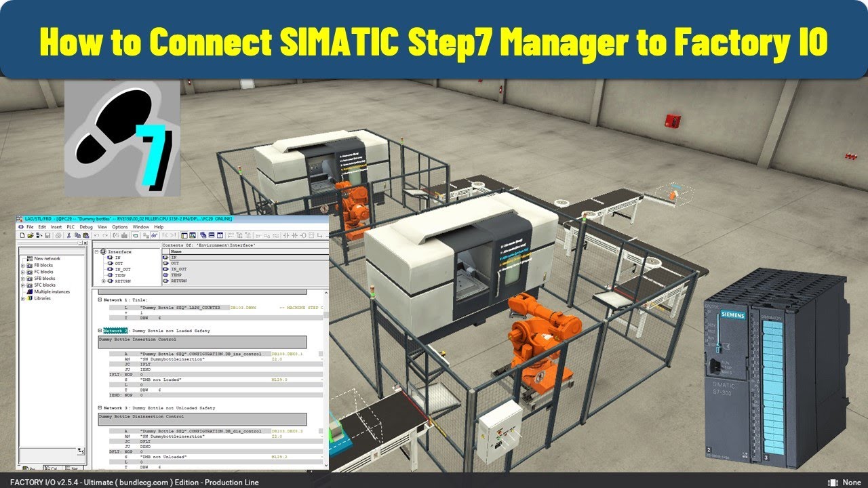Print the open block

click(x=58, y=235)
